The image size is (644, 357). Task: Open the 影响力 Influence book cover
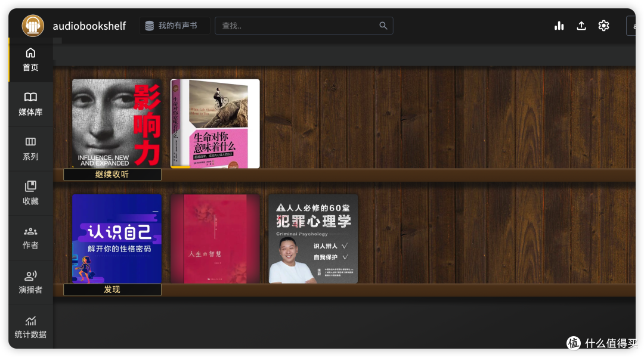pyautogui.click(x=117, y=123)
